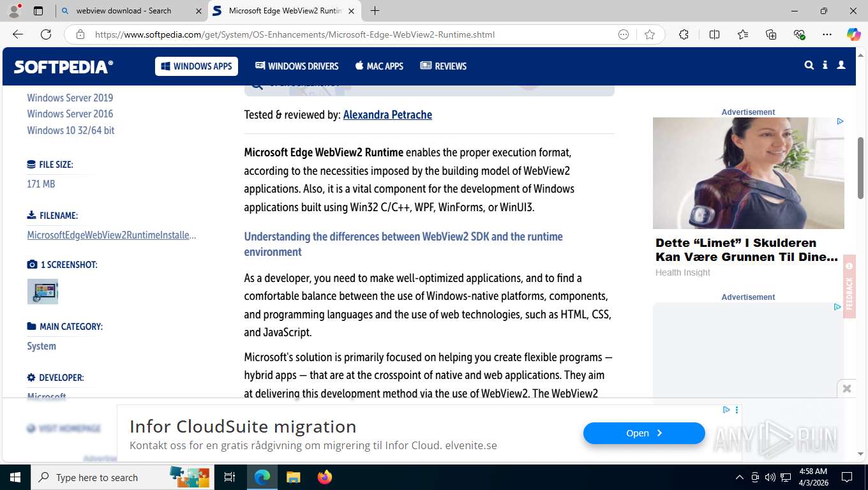Image resolution: width=868 pixels, height=490 pixels.
Task: Open the shoulder ad image
Action: point(748,173)
